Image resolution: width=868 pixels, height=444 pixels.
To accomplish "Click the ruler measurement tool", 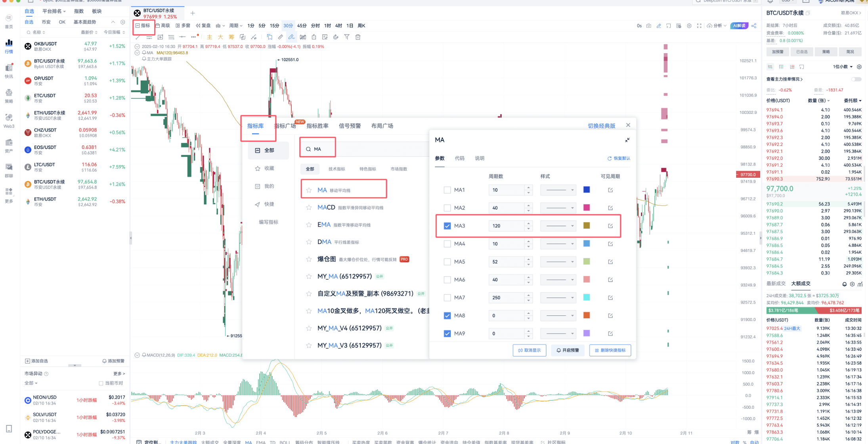I will tap(280, 37).
